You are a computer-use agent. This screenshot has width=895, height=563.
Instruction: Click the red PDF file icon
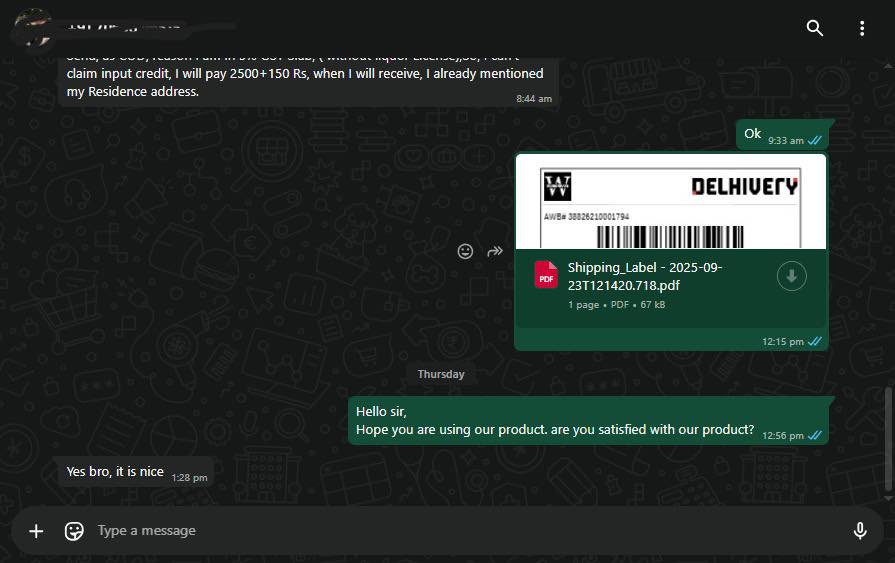[x=546, y=275]
